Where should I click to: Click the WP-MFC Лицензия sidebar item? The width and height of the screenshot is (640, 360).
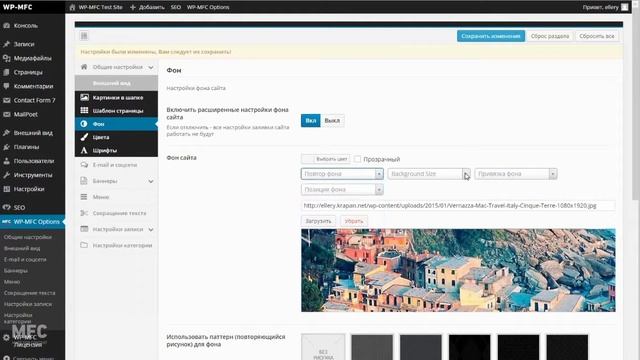click(x=28, y=341)
